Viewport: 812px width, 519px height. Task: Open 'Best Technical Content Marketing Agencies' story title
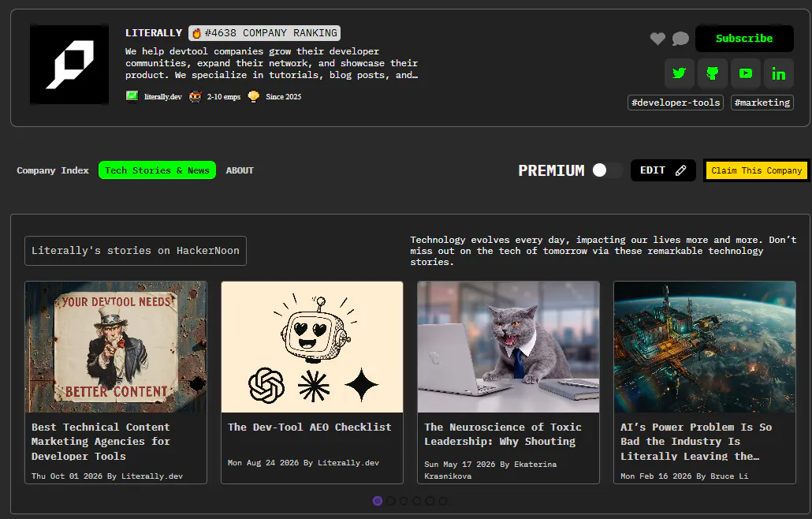tap(100, 441)
